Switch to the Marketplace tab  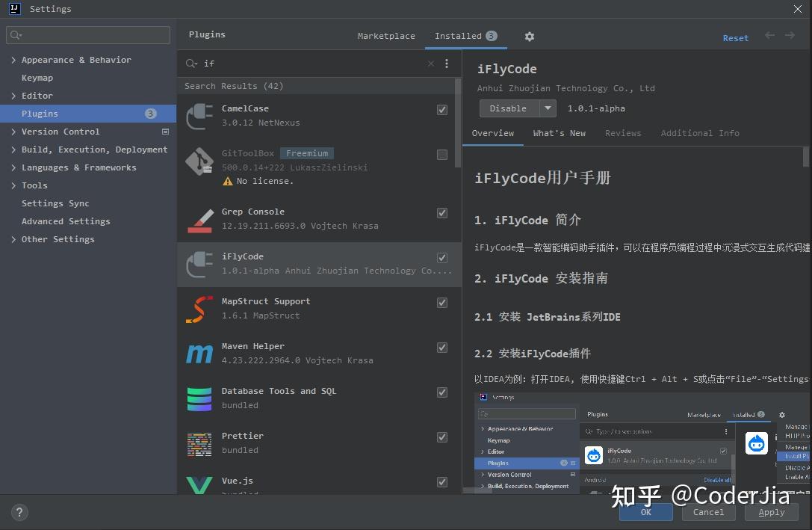[386, 35]
